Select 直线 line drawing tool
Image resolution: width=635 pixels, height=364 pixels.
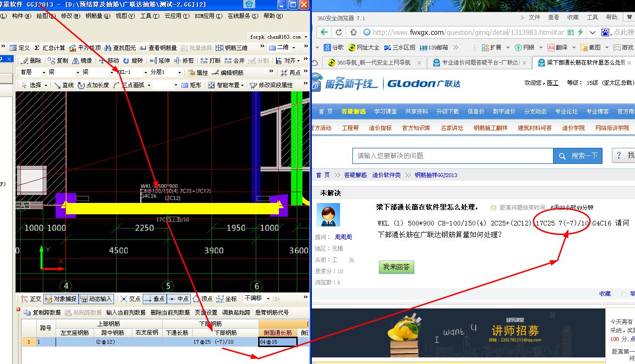(x=64, y=85)
